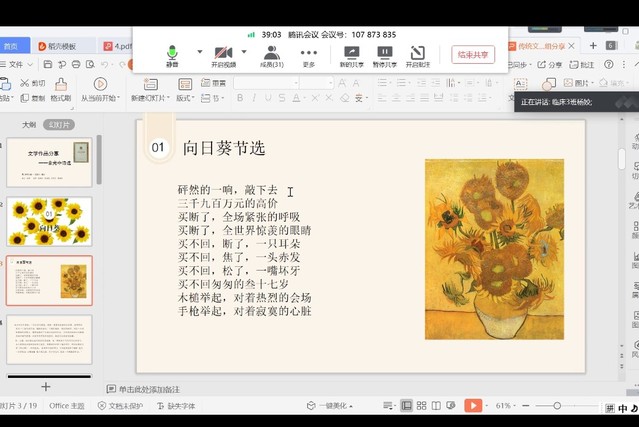Open the 4.pdf document tab

[x=122, y=45]
